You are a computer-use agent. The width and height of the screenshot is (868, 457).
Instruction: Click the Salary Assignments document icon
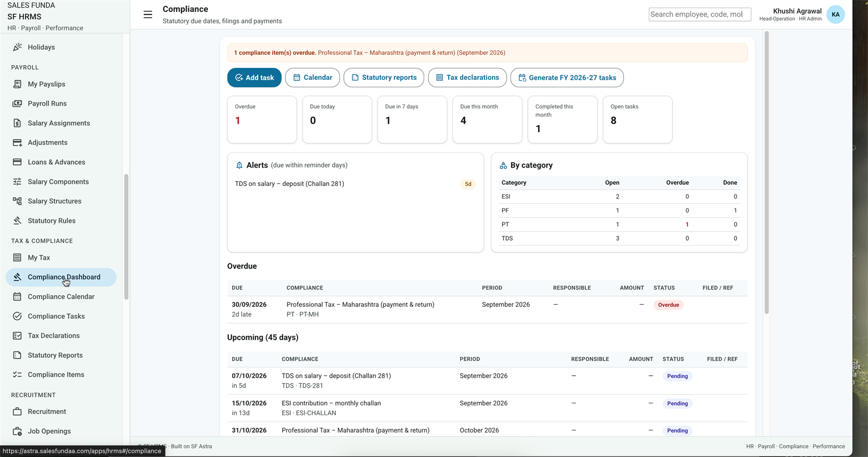pyautogui.click(x=17, y=123)
